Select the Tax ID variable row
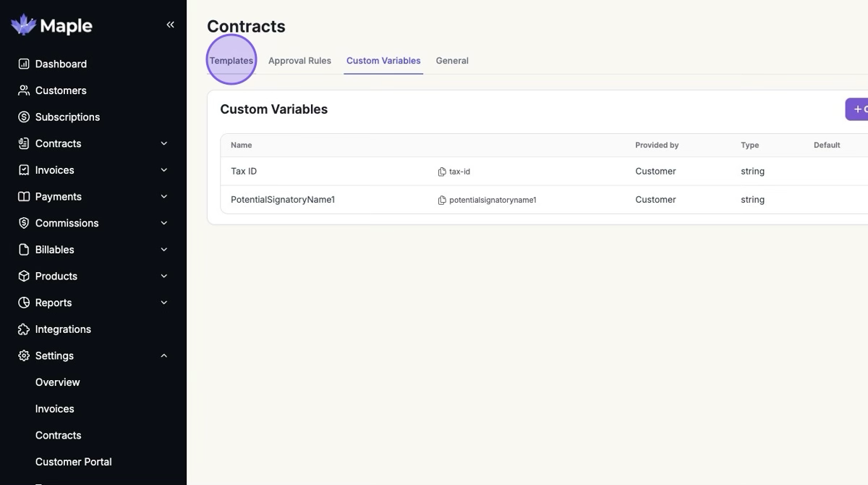Image resolution: width=868 pixels, height=485 pixels. (544, 172)
